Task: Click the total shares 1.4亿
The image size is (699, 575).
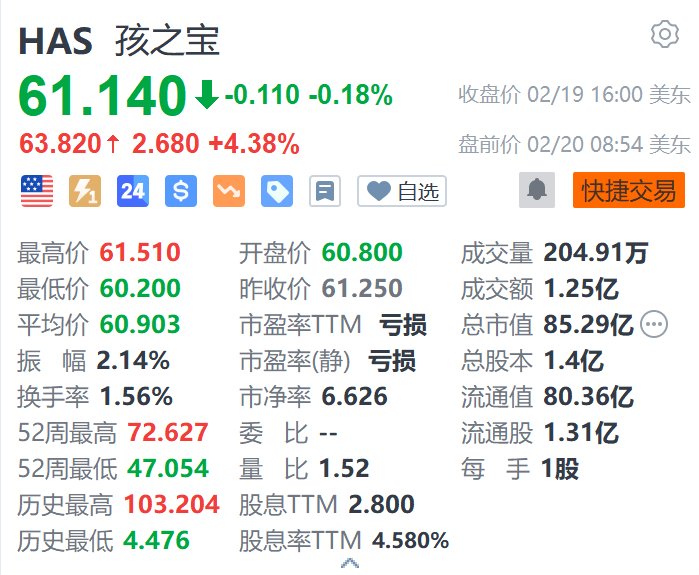Action: [574, 361]
